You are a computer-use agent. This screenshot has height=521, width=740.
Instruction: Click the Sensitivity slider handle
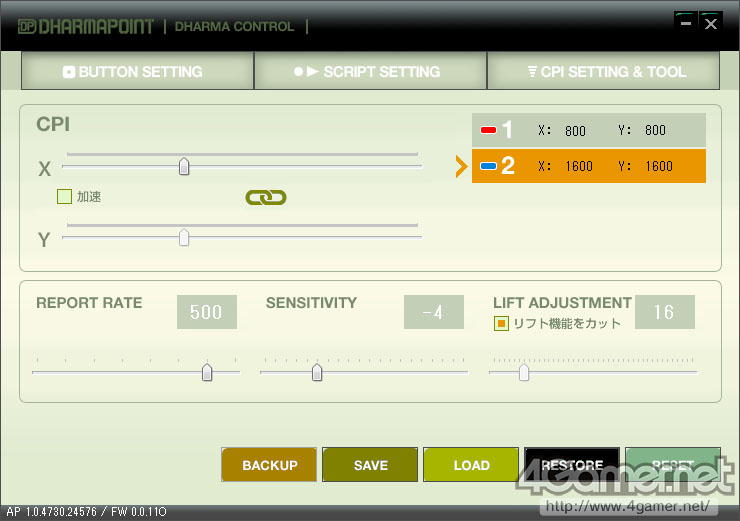(x=317, y=372)
